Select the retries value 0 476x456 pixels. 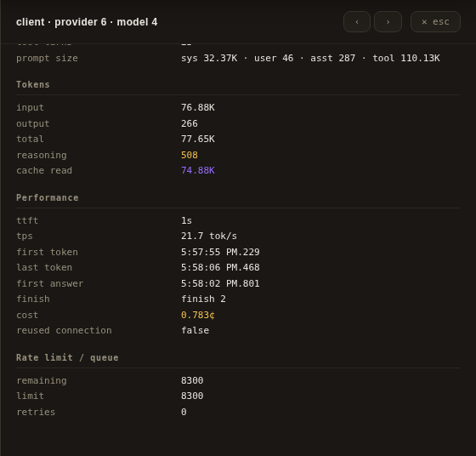184,412
